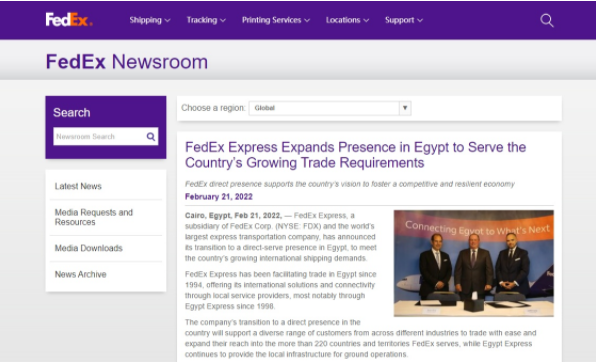This screenshot has height=363, width=596.
Task: Open the Global region combo box
Action: (330, 108)
